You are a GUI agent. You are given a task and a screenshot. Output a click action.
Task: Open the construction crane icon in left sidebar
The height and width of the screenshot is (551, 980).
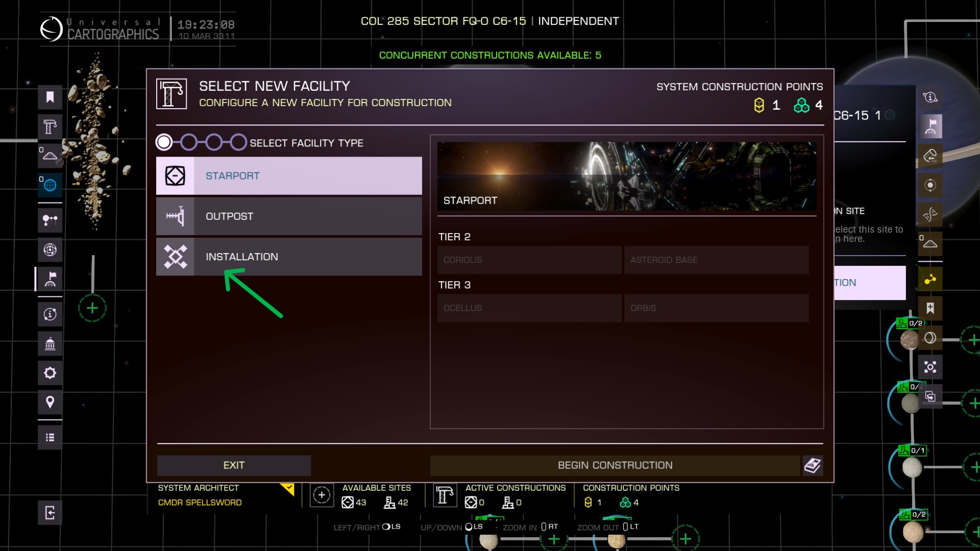(50, 127)
